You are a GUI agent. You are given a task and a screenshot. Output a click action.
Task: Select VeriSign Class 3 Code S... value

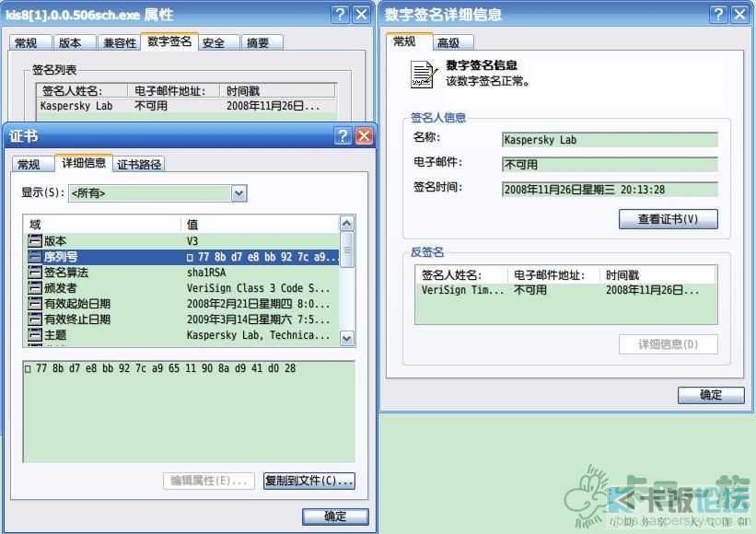(x=258, y=288)
